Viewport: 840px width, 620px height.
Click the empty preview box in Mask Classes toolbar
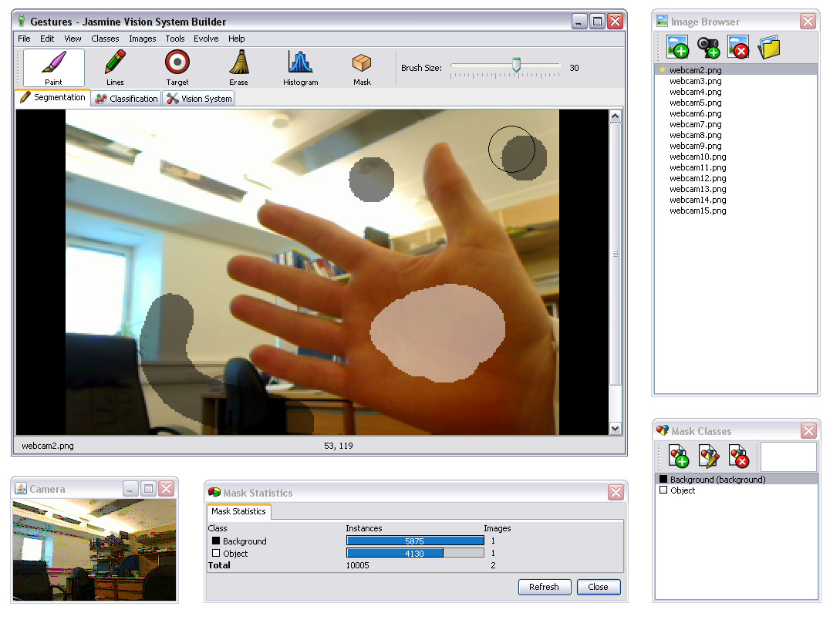point(788,457)
